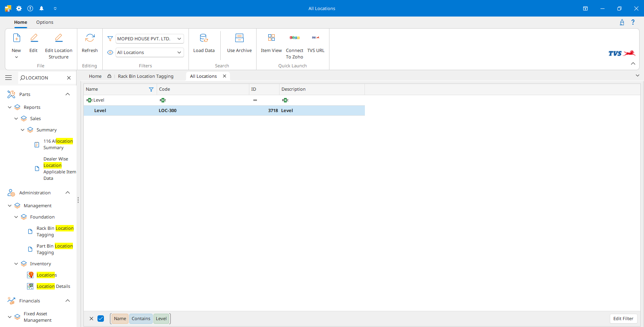Open Location Details in Inventory tree
Screen dimensions: 644x327
[x=53, y=286]
